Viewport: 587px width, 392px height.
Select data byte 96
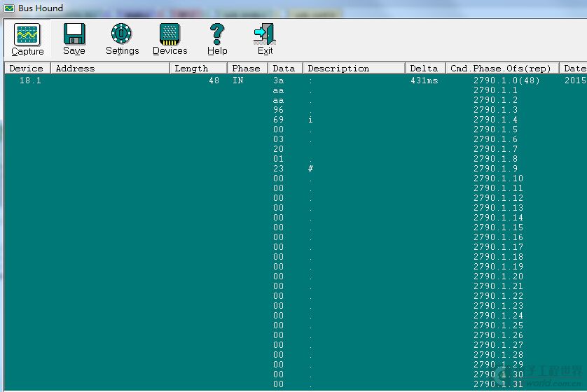pyautogui.click(x=279, y=110)
